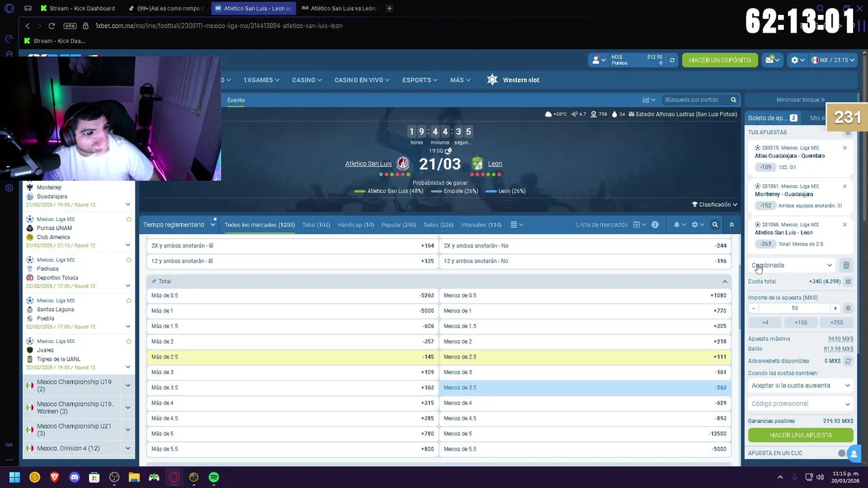Favorite the Santos Laguna - Puebla star
868x488 pixels.
(x=128, y=300)
